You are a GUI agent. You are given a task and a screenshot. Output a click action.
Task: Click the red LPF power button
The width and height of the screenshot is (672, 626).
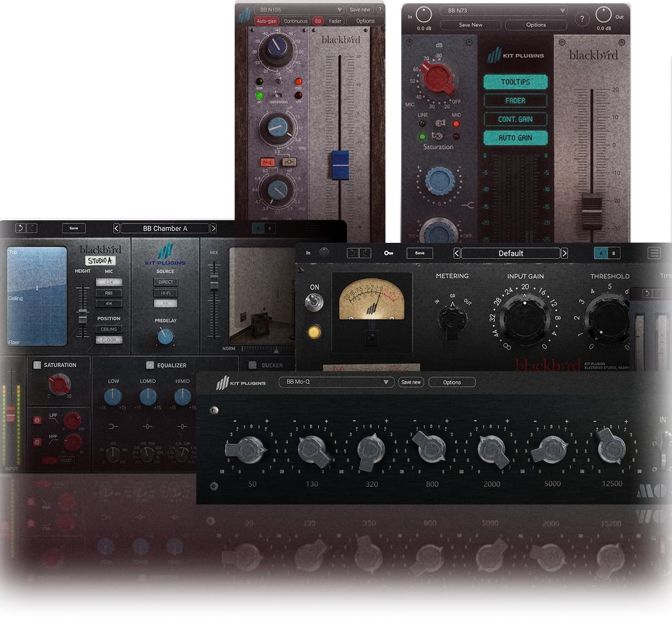point(37,421)
